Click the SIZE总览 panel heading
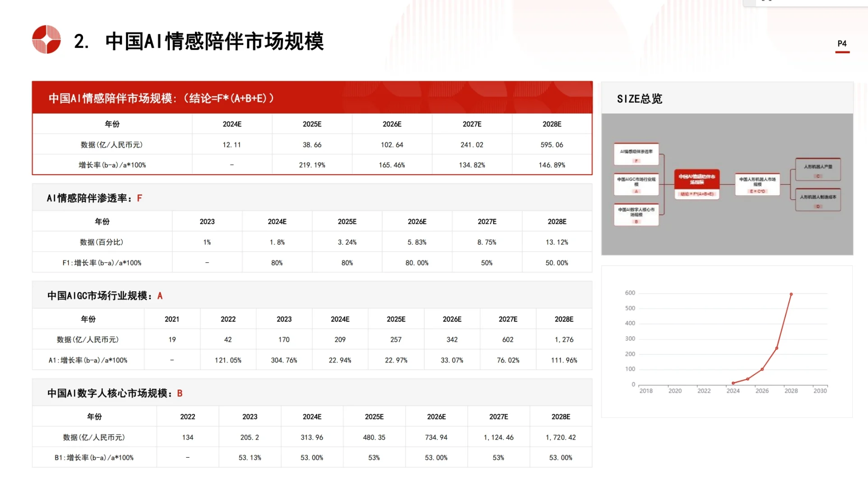 point(639,99)
